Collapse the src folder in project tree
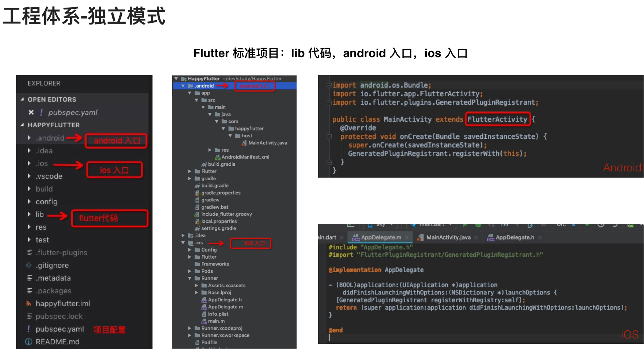Viewport: 644px width, 349px height. (196, 100)
